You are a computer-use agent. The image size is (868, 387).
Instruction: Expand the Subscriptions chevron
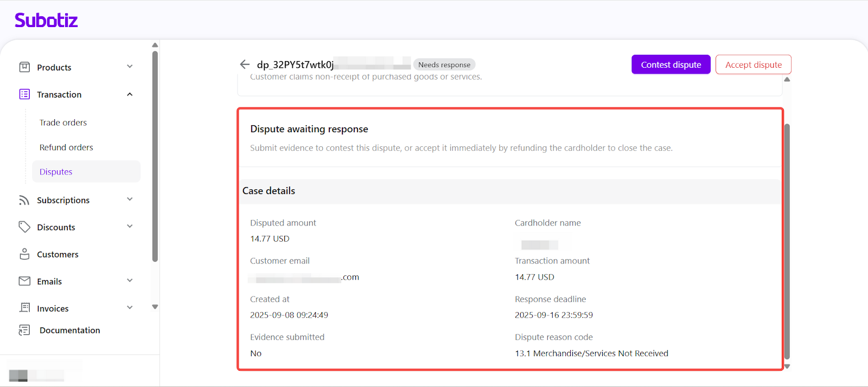coord(130,199)
